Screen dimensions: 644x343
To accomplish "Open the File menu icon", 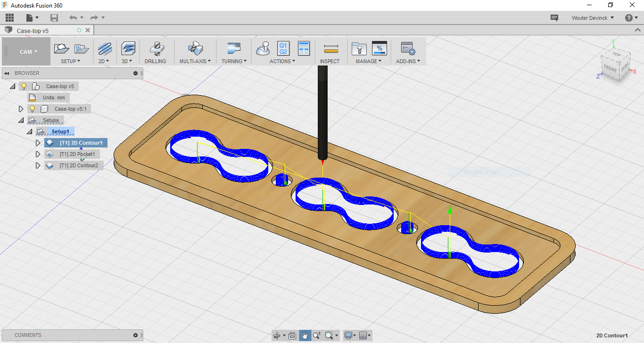I will [x=32, y=18].
